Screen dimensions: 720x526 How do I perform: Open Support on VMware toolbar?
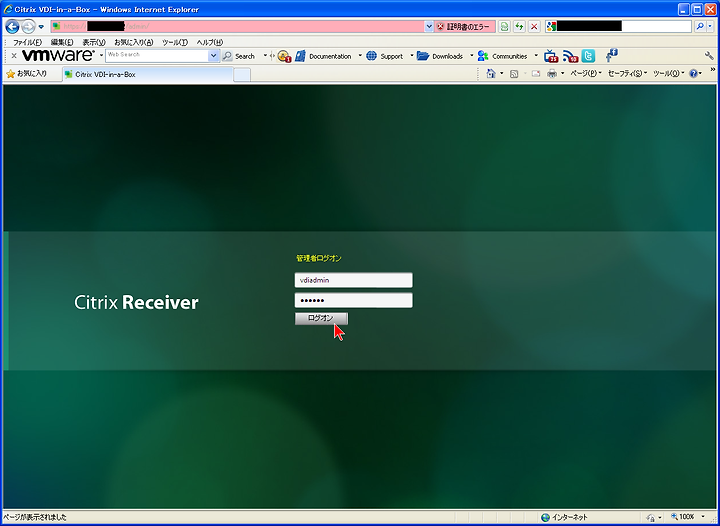[x=385, y=56]
